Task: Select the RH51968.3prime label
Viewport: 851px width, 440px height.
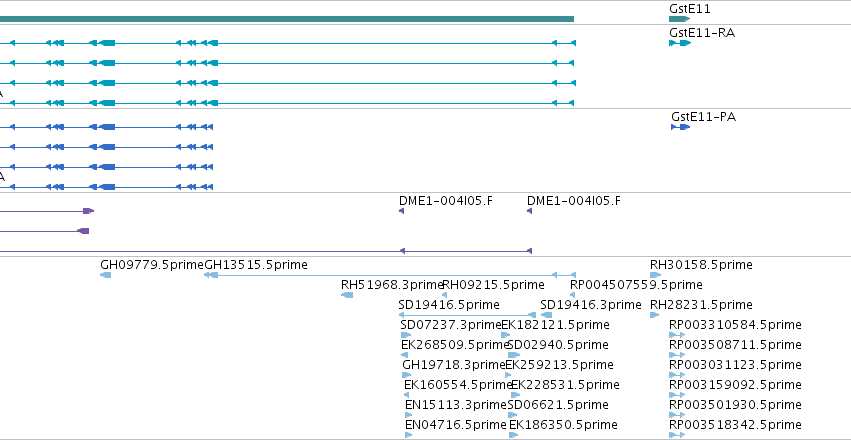Action: point(392,285)
